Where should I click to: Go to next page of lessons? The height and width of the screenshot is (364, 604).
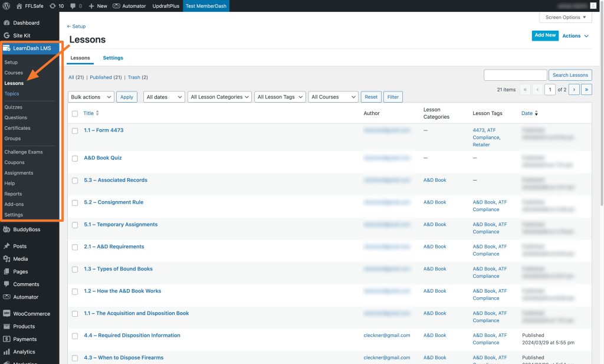tap(574, 89)
